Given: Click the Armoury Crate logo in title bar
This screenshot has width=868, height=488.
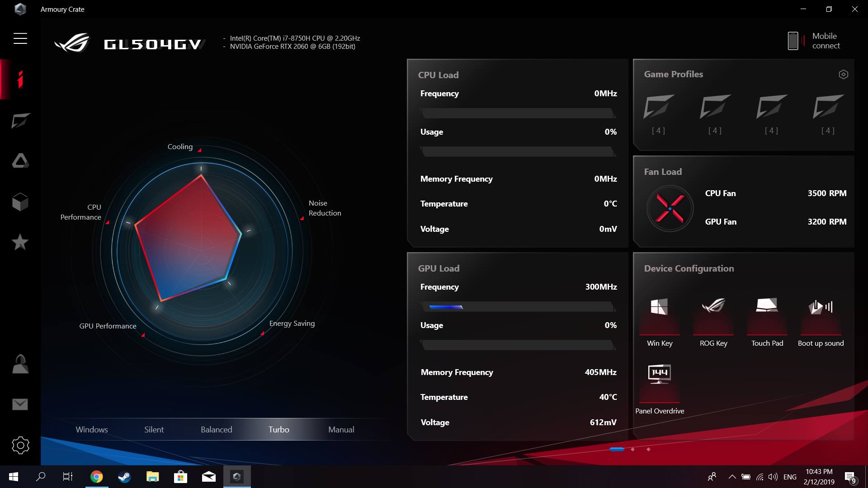Looking at the screenshot, I should pos(20,9).
